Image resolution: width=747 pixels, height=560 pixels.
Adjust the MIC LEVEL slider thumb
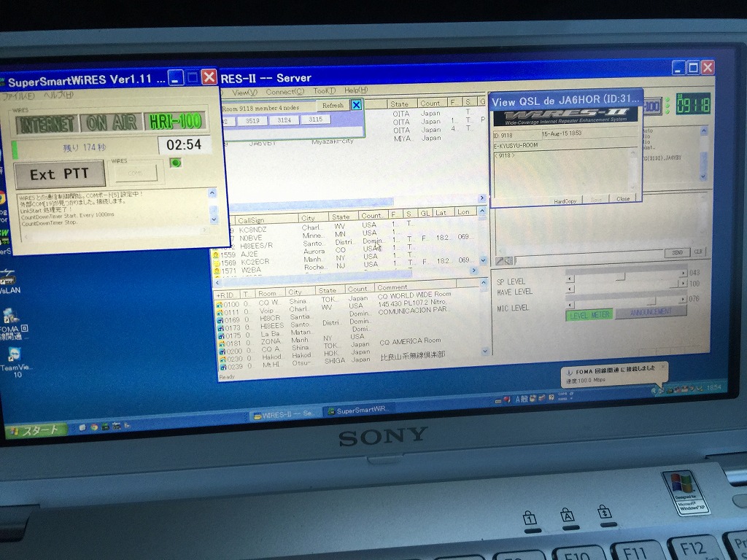pos(651,301)
